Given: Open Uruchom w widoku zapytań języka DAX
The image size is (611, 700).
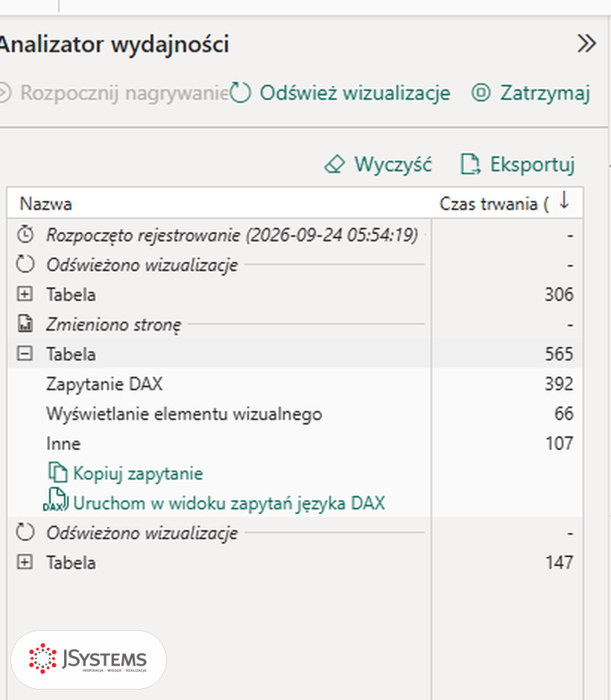Looking at the screenshot, I should click(x=229, y=503).
